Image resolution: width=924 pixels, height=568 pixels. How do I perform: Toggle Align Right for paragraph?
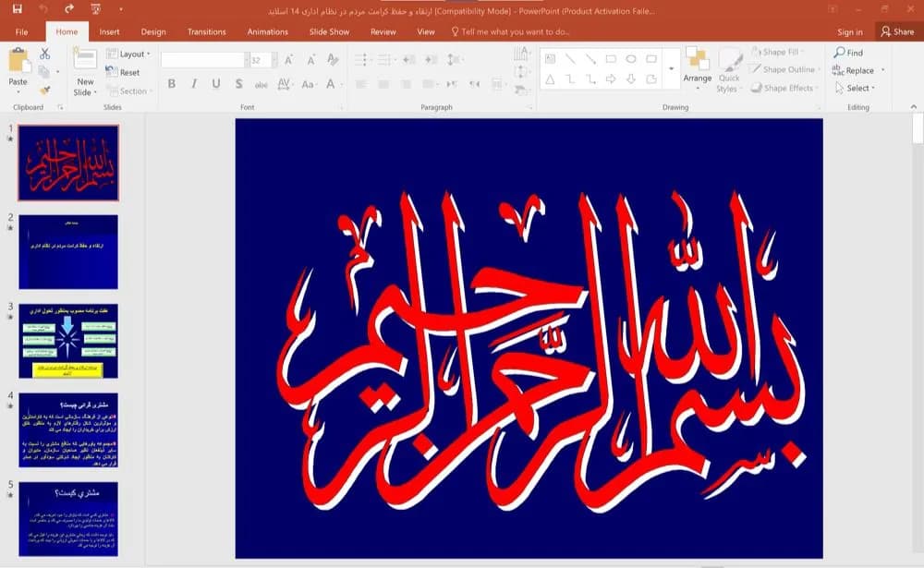coord(406,84)
